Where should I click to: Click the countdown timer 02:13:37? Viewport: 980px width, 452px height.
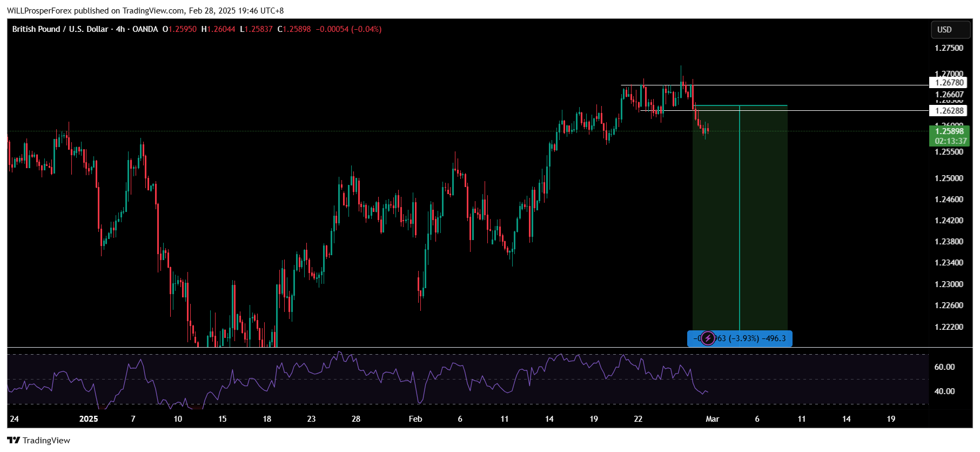[951, 141]
